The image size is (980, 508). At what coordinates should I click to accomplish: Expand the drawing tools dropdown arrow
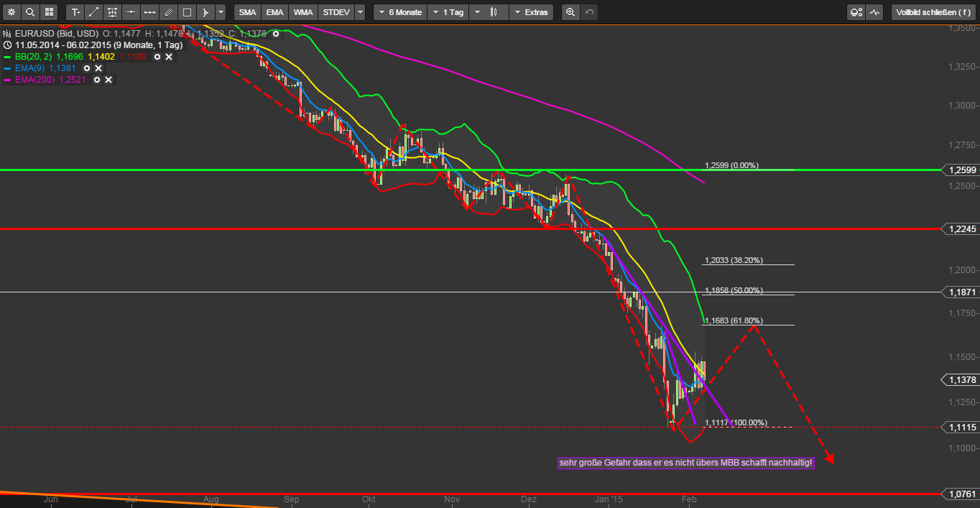221,12
